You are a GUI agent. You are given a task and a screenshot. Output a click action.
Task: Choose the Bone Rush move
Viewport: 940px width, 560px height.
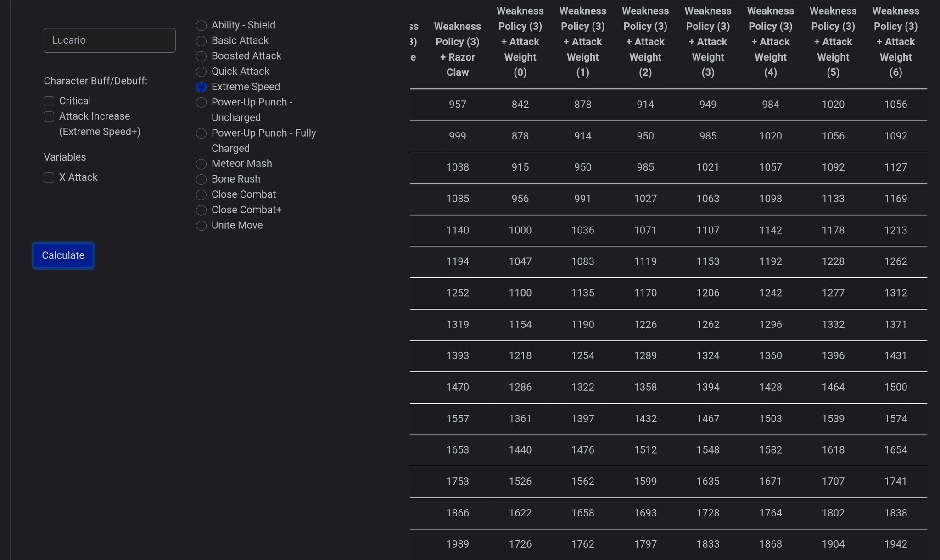pos(201,179)
